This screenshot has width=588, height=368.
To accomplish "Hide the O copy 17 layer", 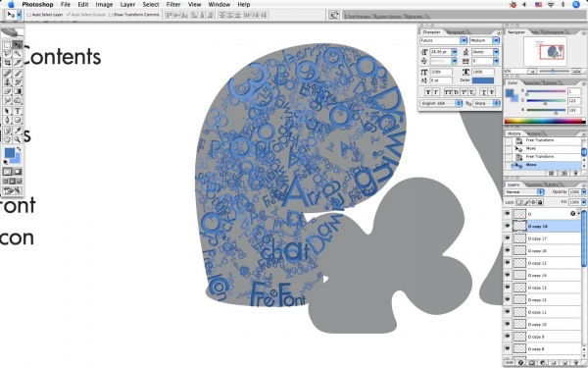I will tap(508, 238).
